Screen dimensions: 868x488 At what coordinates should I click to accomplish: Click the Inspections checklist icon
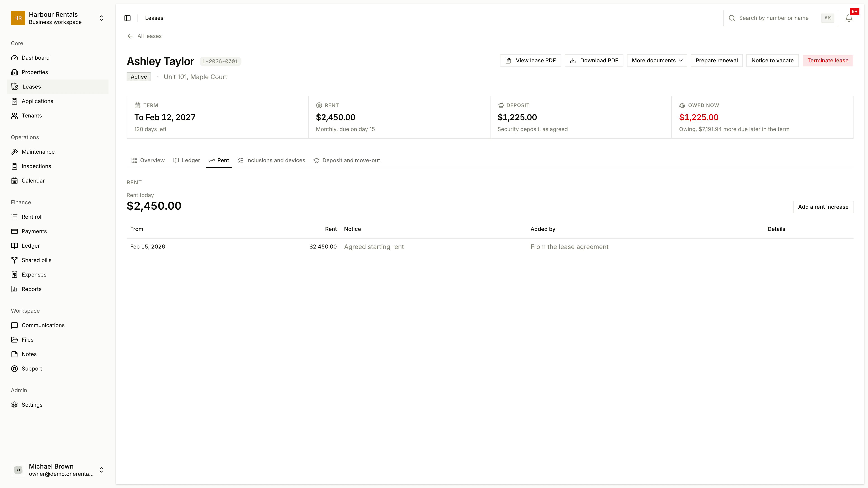(x=14, y=166)
